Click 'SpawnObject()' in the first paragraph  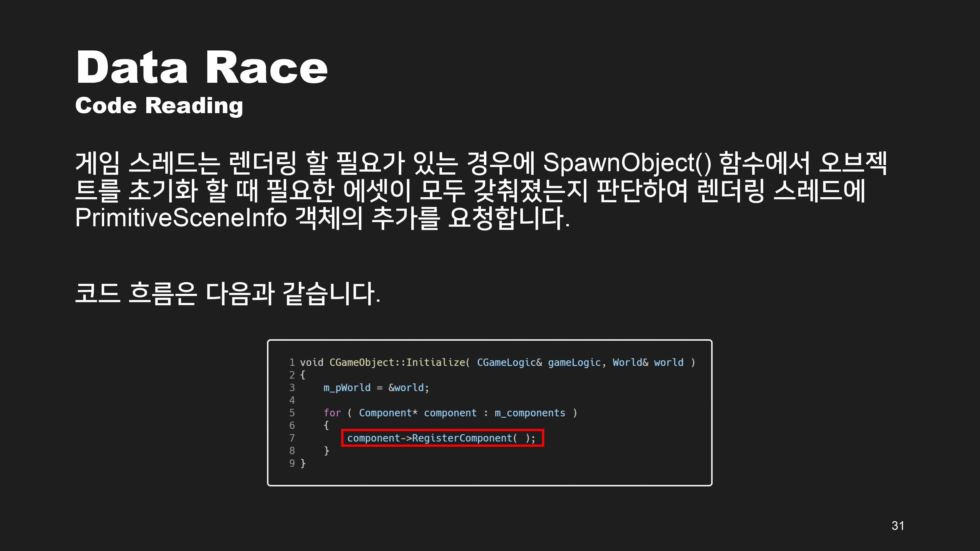(x=627, y=163)
